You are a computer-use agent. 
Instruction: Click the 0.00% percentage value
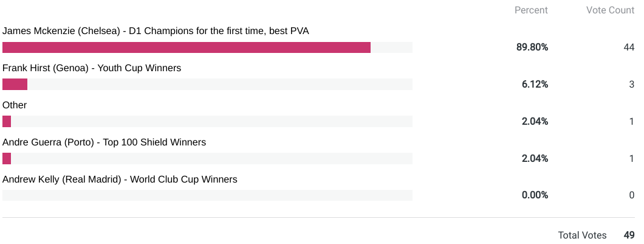click(535, 195)
